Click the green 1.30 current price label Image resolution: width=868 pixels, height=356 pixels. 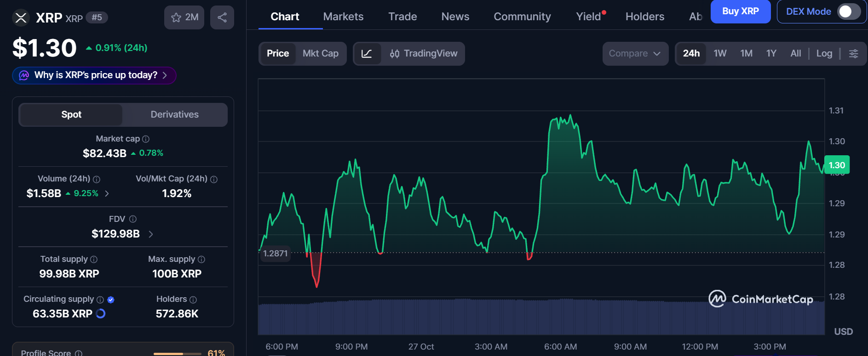click(x=837, y=165)
